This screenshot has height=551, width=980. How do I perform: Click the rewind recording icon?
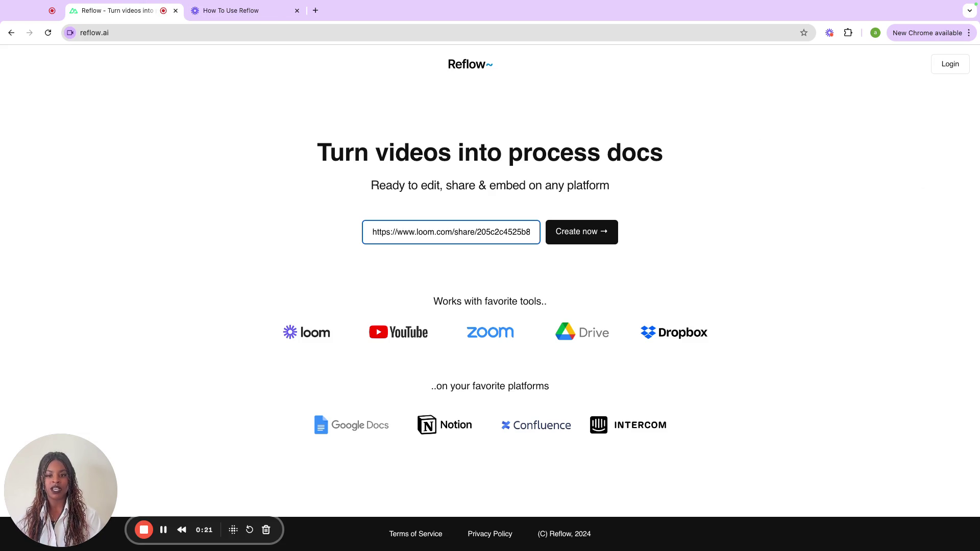point(182,530)
